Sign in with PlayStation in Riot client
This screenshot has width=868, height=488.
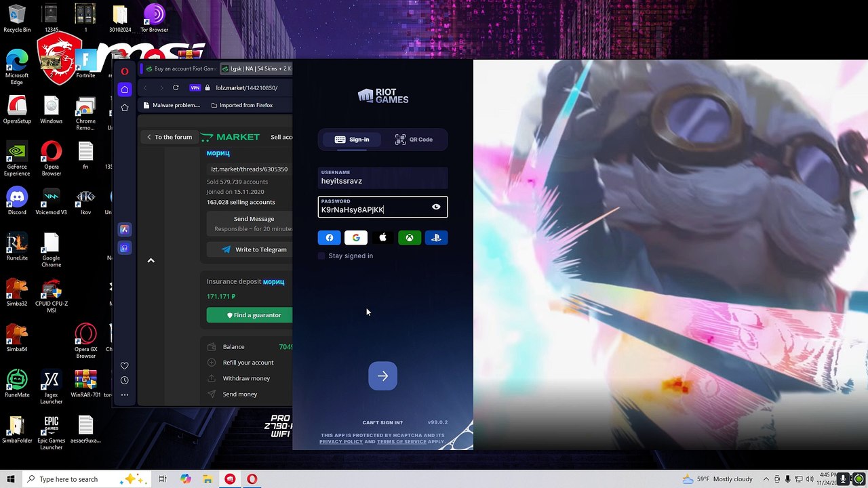coord(436,238)
